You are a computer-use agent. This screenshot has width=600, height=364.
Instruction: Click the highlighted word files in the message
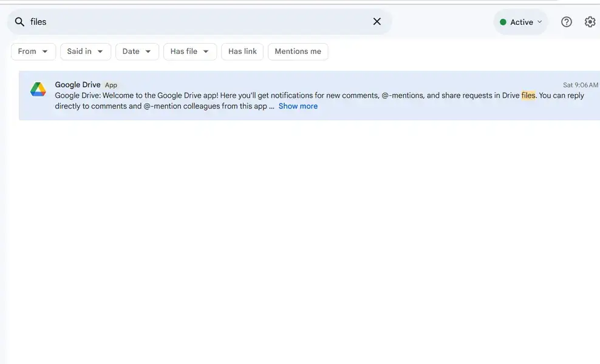coord(528,96)
